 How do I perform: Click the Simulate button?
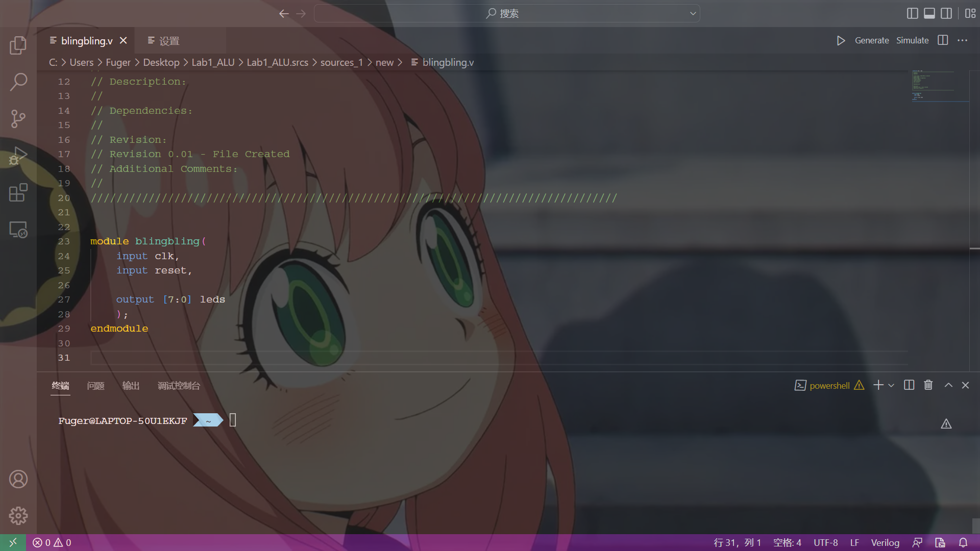[912, 41]
